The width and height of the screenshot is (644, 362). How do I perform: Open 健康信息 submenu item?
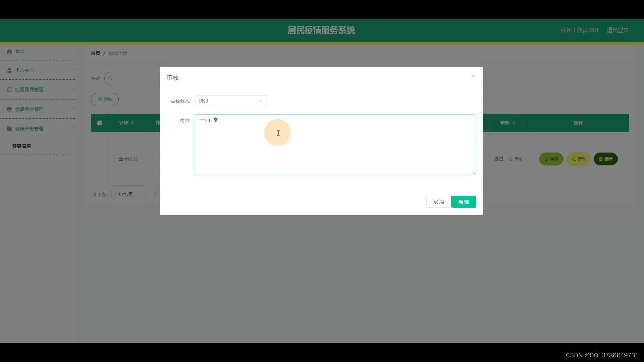tap(22, 146)
